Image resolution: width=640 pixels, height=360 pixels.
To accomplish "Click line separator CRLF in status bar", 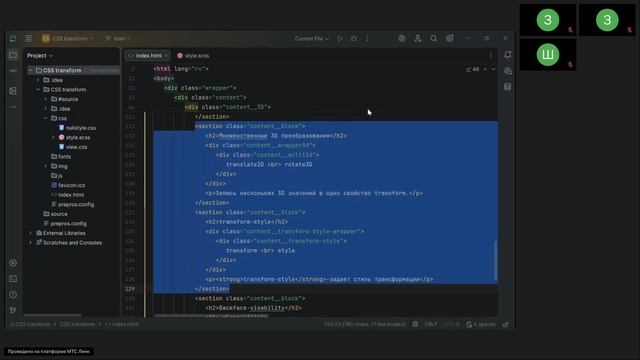I will click(431, 324).
